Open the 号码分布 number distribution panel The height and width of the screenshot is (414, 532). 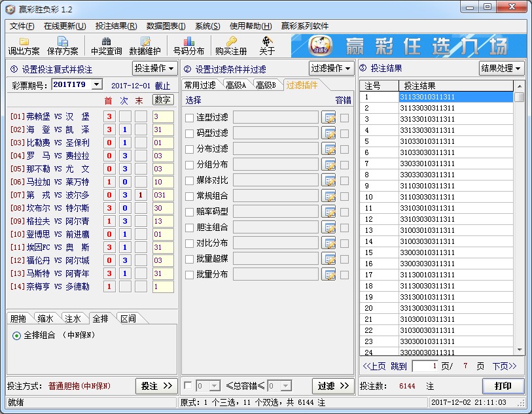coord(188,46)
